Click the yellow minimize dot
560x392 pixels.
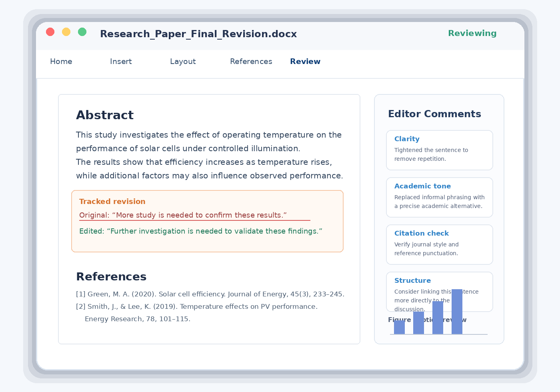coord(66,32)
